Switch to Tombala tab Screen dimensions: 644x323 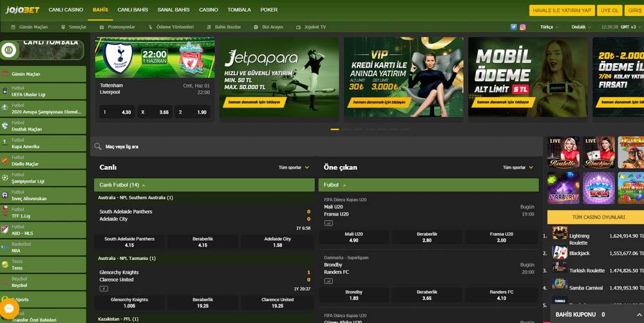(x=239, y=10)
